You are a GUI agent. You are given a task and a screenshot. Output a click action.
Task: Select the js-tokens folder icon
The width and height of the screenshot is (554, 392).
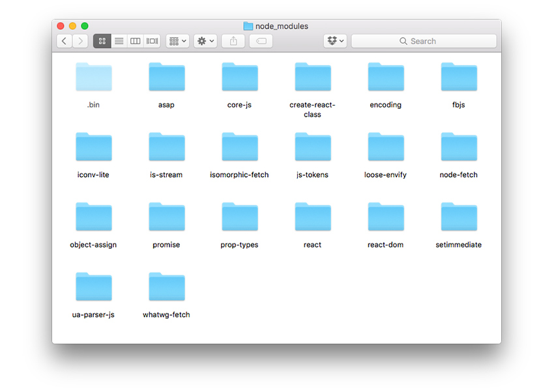point(313,147)
